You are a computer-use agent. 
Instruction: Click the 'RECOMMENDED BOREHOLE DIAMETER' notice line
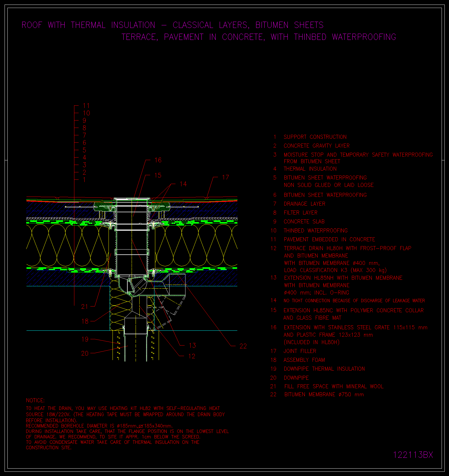[x=99, y=426]
